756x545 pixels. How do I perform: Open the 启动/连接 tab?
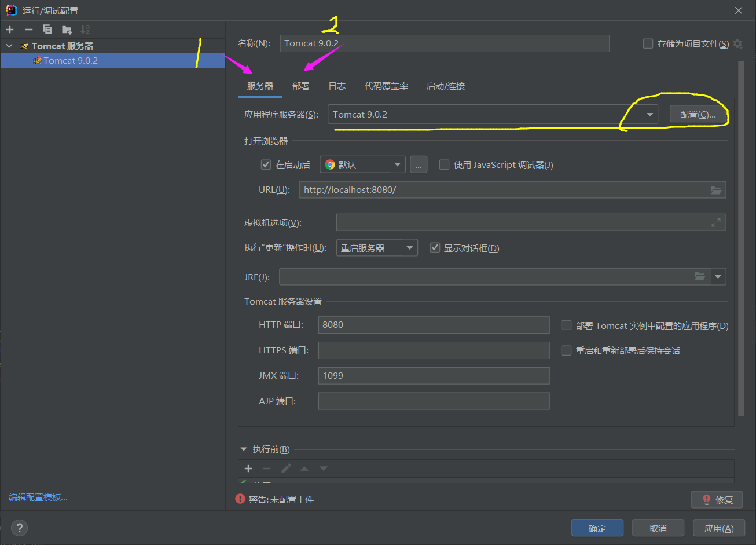coord(446,86)
